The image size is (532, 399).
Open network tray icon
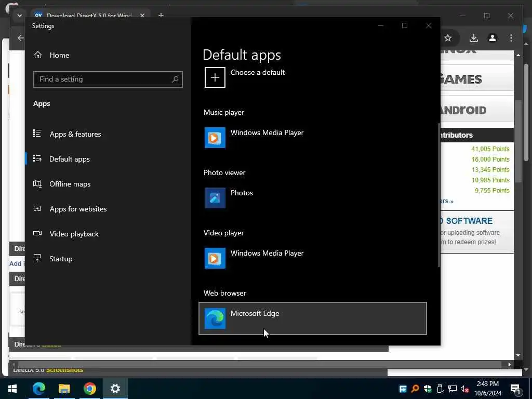point(453,389)
